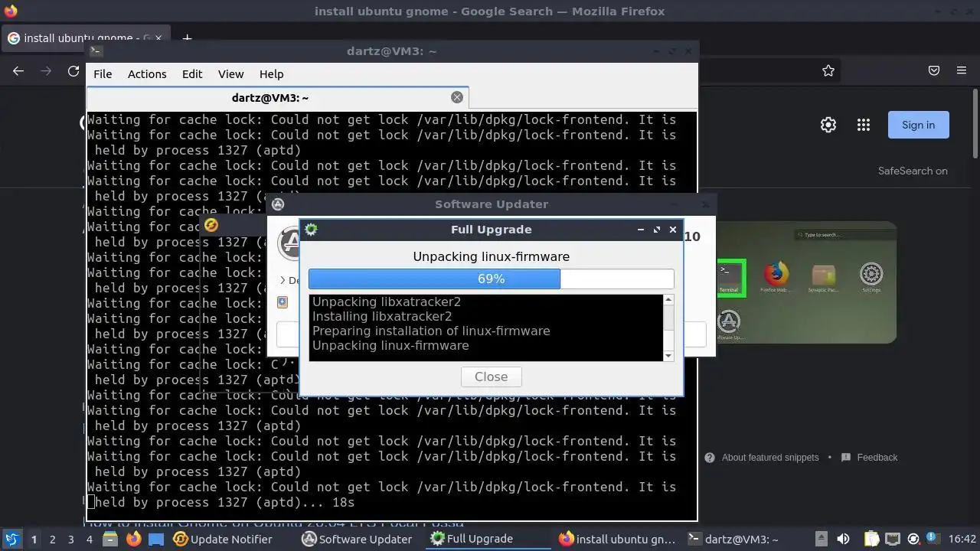Close the dartz@VM3 terminal tab
The height and width of the screenshot is (551, 980).
pyautogui.click(x=457, y=97)
